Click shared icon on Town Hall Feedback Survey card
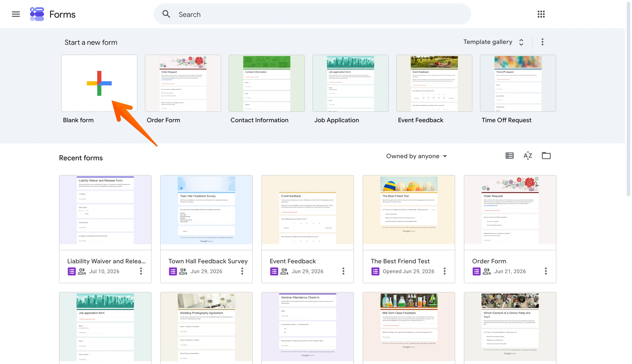Screen dimensions: 632x364 pos(183,271)
